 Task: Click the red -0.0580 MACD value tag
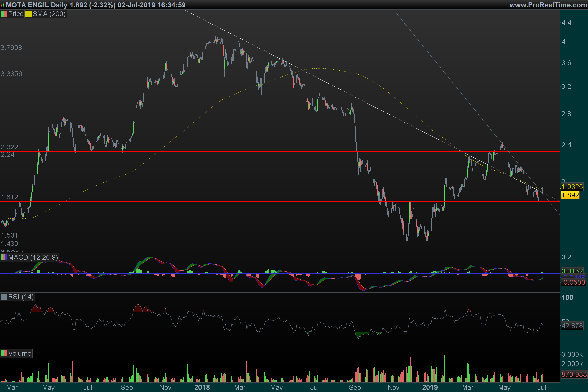pyautogui.click(x=573, y=282)
